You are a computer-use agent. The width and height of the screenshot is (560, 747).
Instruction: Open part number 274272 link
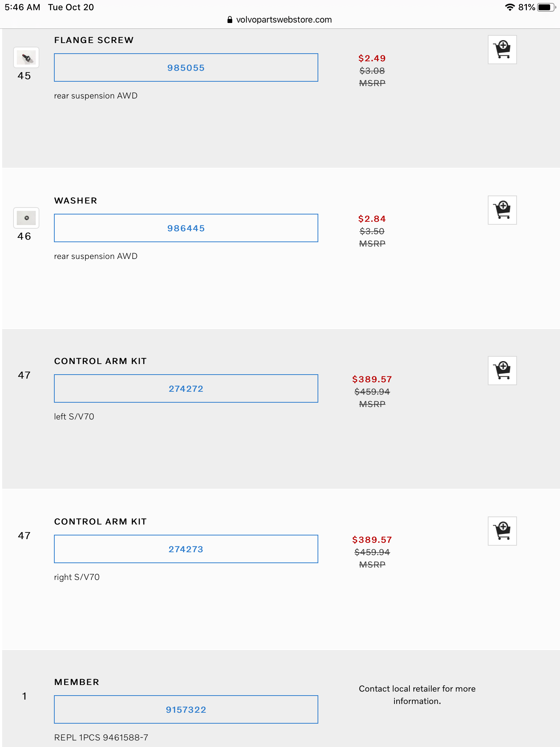point(186,389)
